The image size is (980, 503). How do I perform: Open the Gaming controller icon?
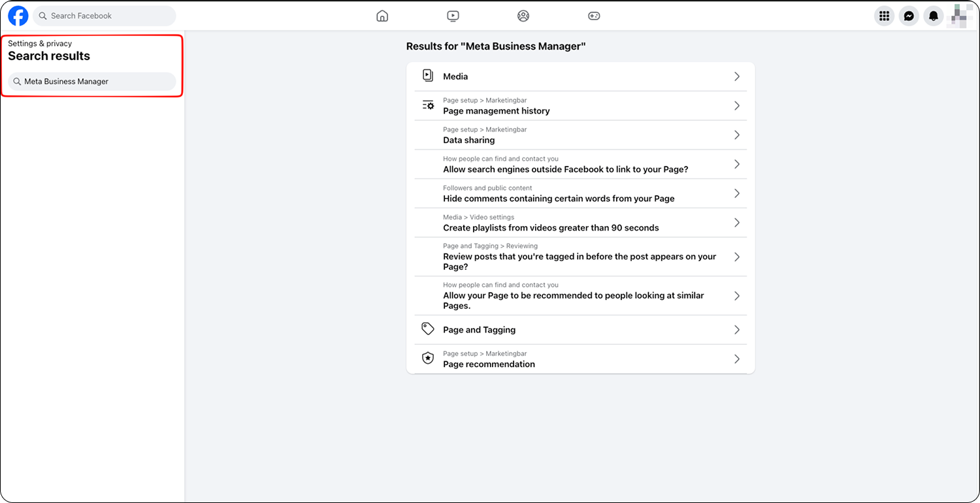594,16
